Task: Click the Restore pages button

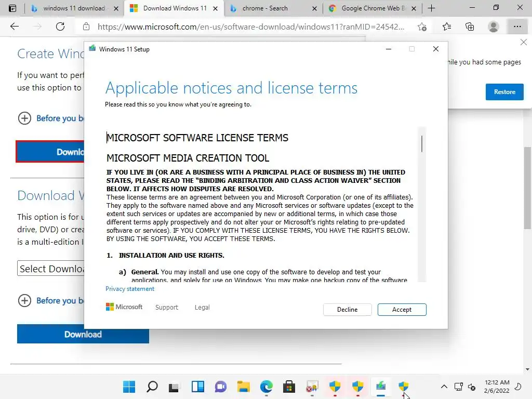Action: pyautogui.click(x=504, y=91)
